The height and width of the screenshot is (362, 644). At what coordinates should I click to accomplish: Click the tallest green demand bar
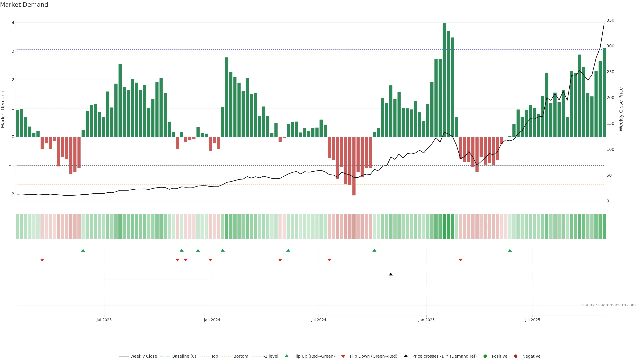(444, 80)
